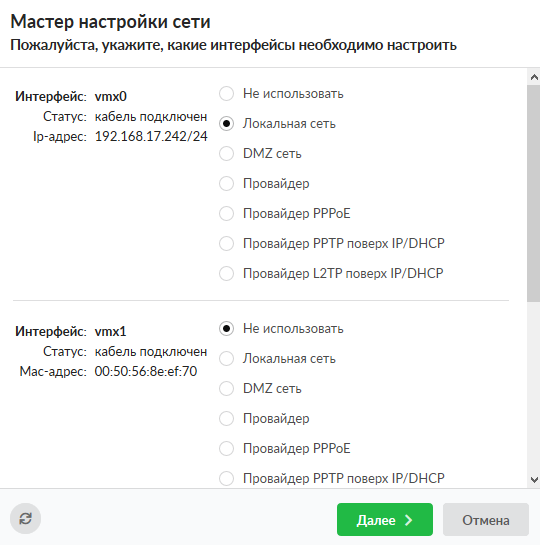Select 'Не использовать' for vmx0

[x=226, y=93]
